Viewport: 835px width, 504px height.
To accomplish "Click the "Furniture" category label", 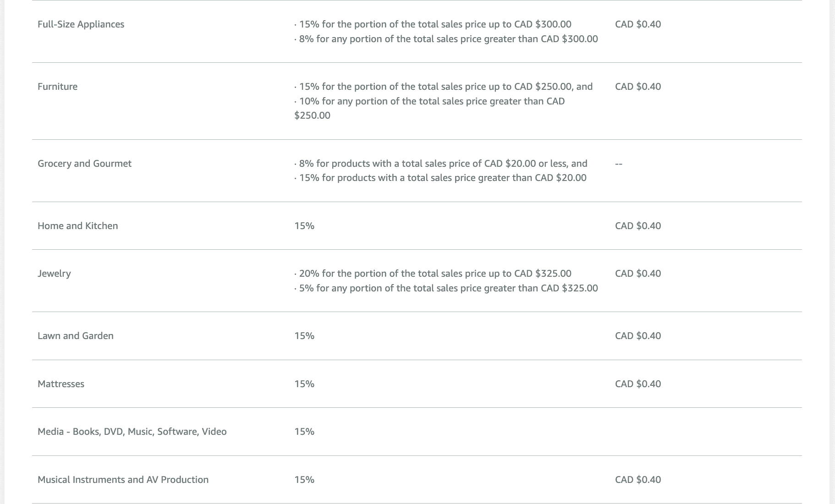I will point(57,87).
